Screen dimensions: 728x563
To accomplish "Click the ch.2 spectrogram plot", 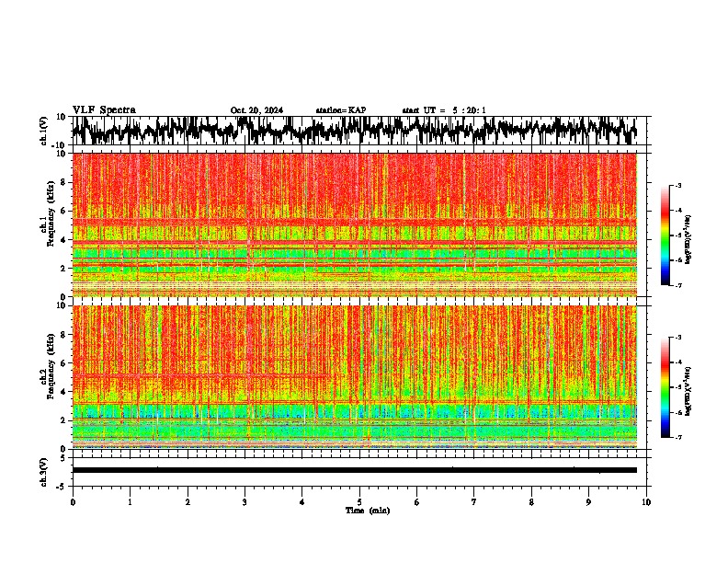I will click(354, 377).
